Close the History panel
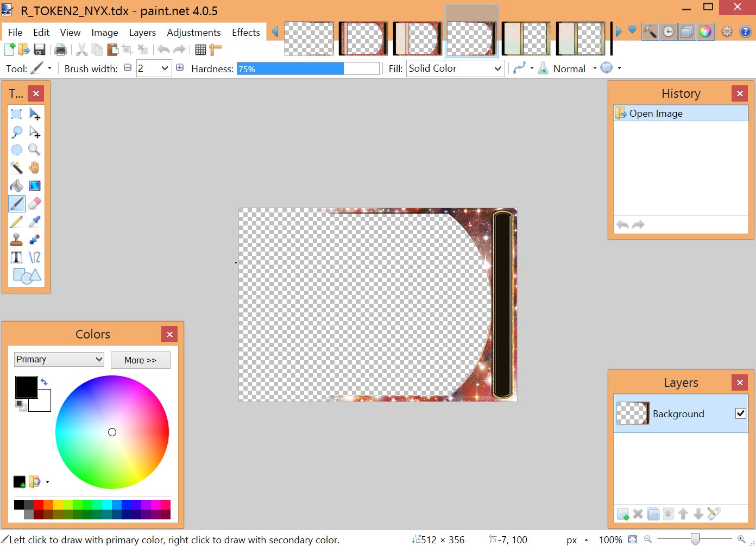The image size is (756, 546). click(x=740, y=93)
